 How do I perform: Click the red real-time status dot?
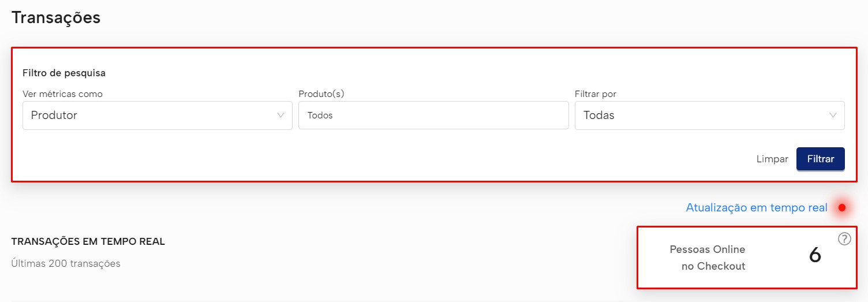(842, 208)
